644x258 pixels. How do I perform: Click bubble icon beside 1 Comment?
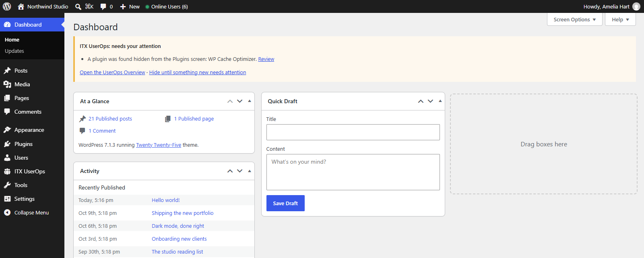(83, 131)
